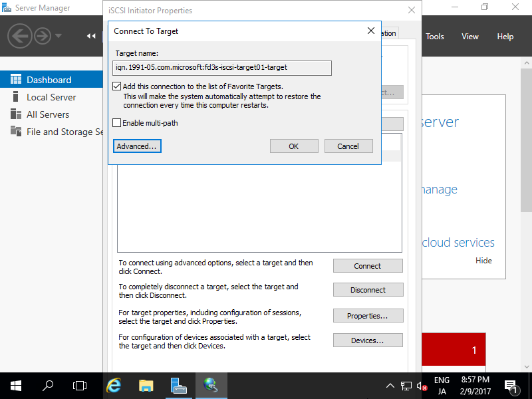
Task: Click the Server Manager forward arrow
Action: tap(43, 36)
